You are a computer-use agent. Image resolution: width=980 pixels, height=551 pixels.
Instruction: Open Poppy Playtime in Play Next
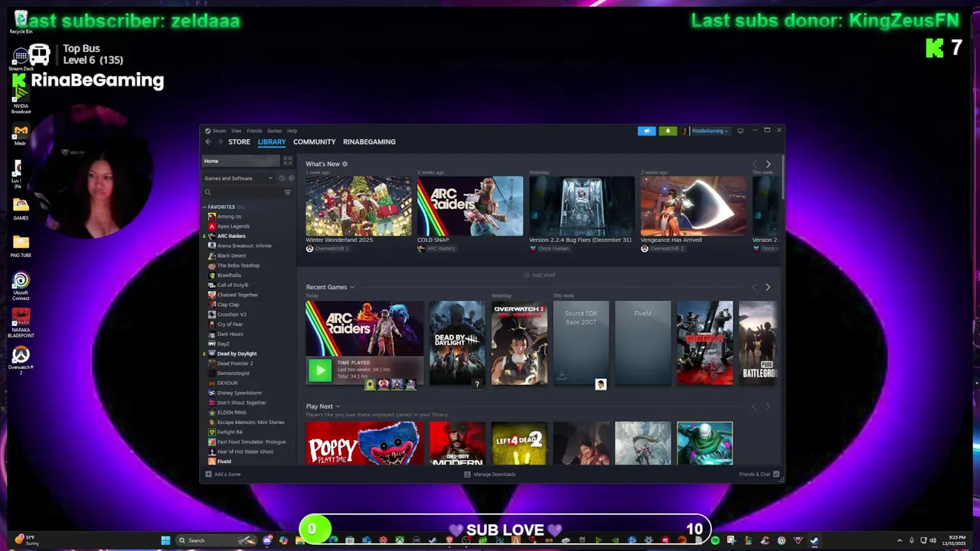(x=364, y=443)
